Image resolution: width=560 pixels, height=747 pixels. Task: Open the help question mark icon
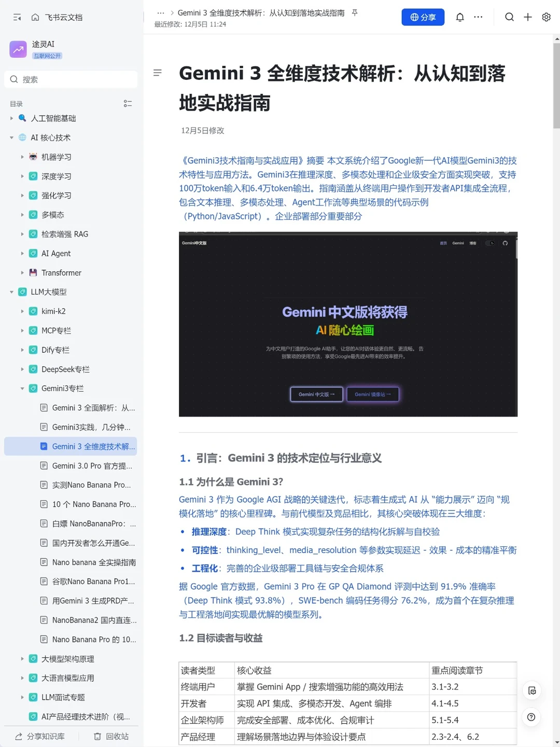(x=531, y=717)
